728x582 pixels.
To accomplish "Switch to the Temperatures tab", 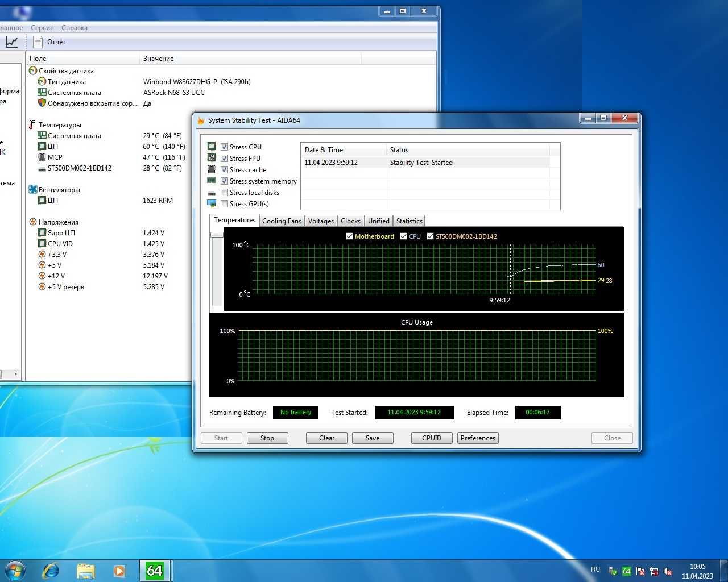I will click(x=234, y=220).
